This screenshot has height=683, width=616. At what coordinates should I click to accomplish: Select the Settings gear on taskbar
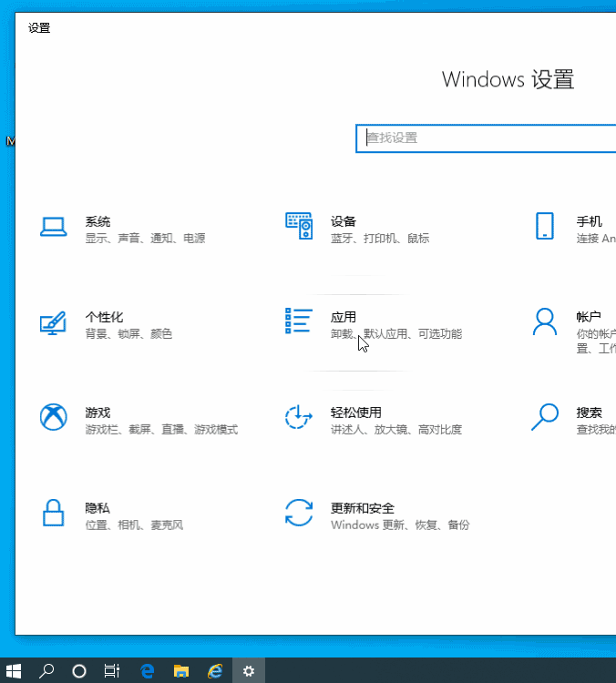tap(249, 671)
